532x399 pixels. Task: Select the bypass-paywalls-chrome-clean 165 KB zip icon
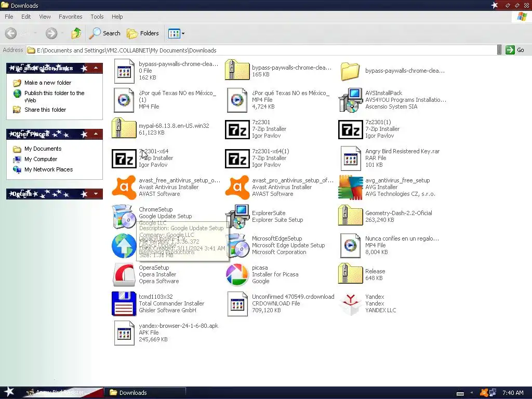click(237, 71)
